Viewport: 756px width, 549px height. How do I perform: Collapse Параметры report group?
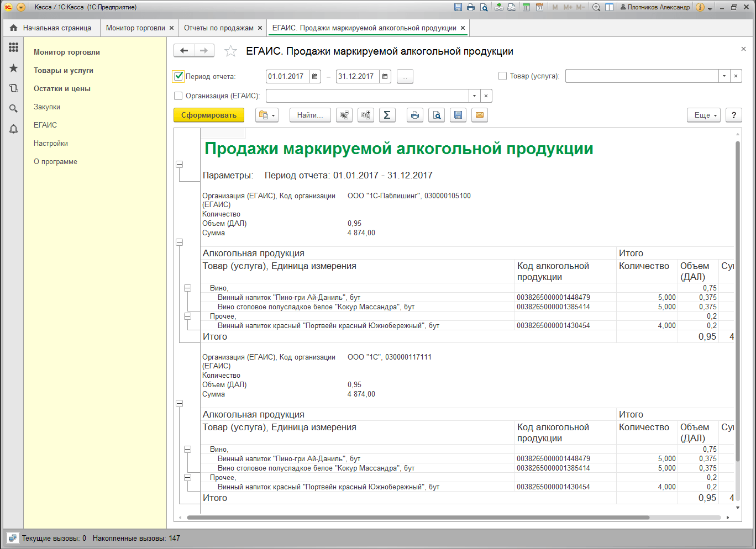pyautogui.click(x=179, y=164)
